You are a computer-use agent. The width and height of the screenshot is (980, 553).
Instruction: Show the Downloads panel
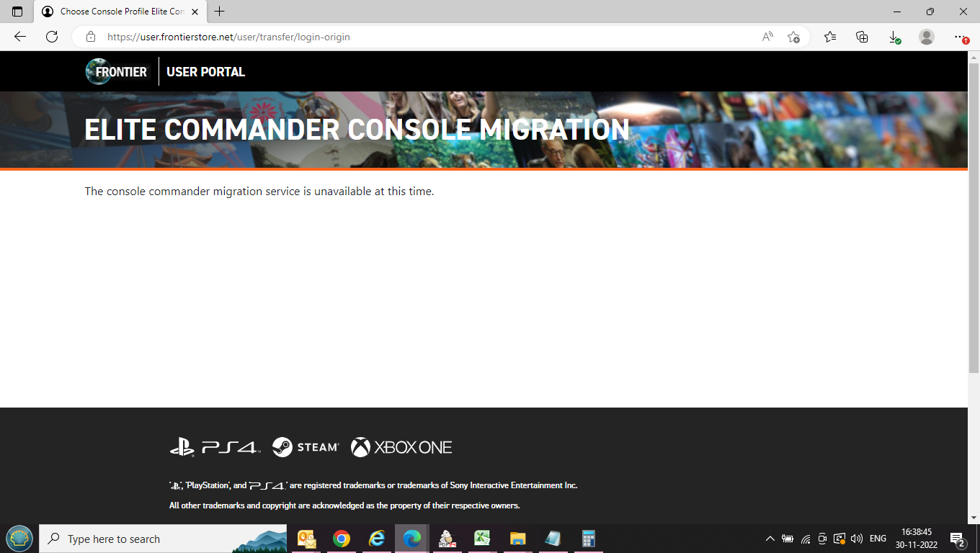point(894,37)
